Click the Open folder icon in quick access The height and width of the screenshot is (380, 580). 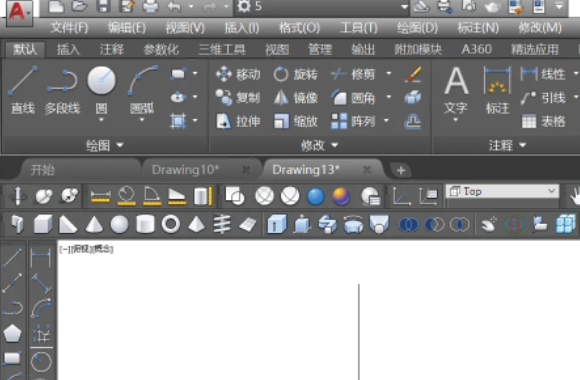79,6
